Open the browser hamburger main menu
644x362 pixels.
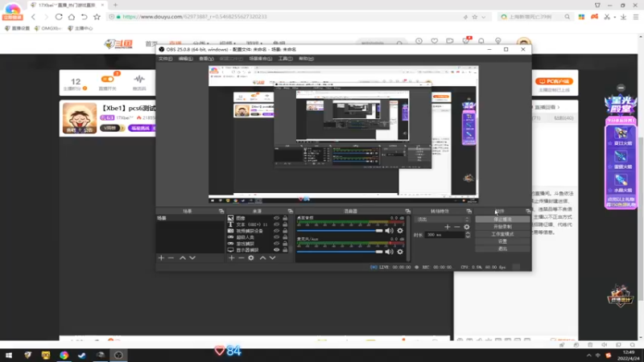pos(636,17)
